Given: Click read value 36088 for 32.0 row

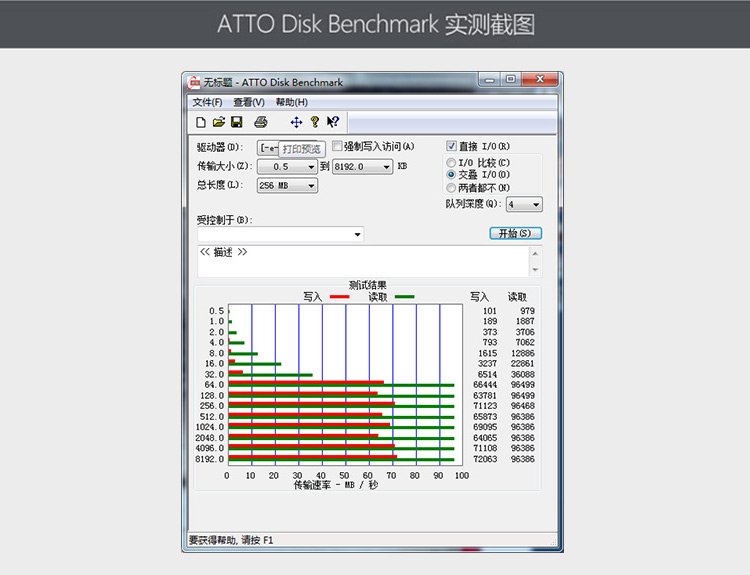Looking at the screenshot, I should click(522, 374).
